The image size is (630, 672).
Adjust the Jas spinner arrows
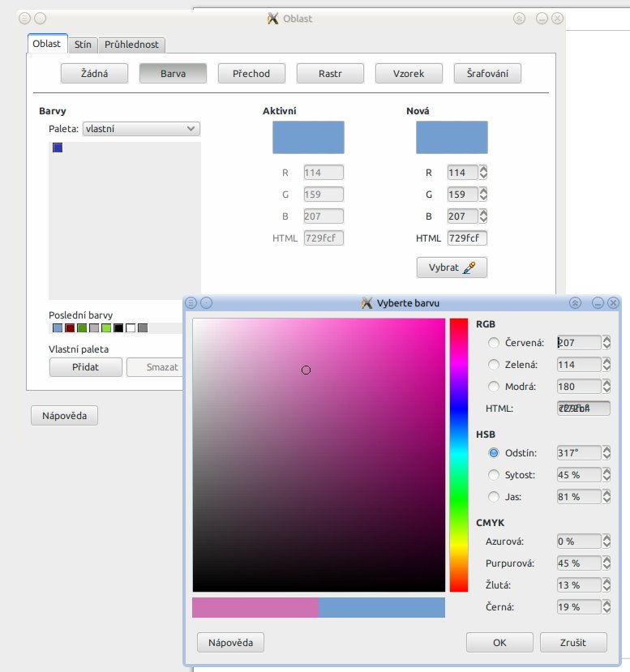point(606,497)
